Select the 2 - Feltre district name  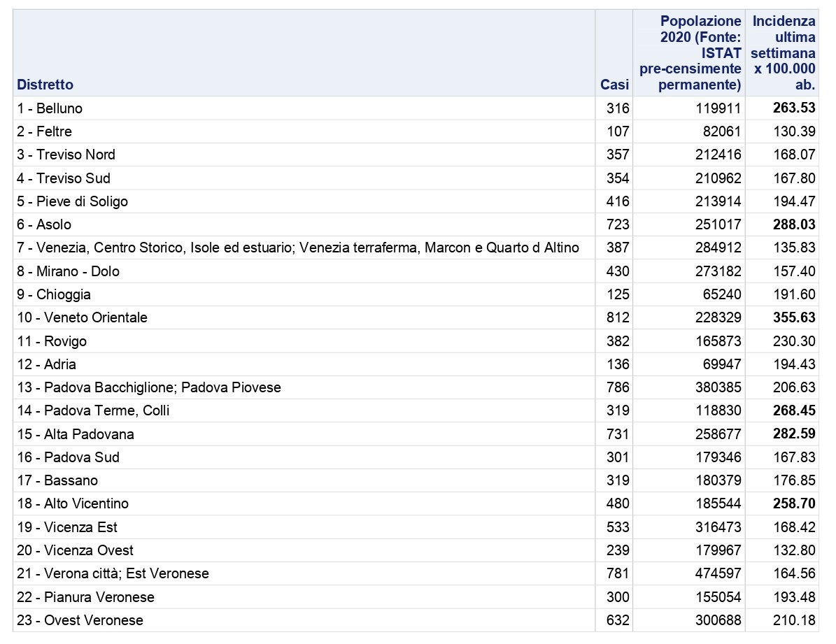coord(45,131)
